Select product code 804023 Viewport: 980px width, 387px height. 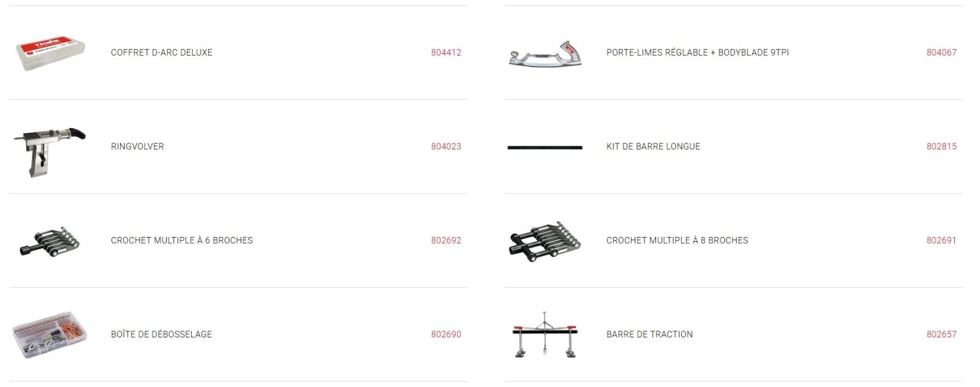[x=446, y=146]
